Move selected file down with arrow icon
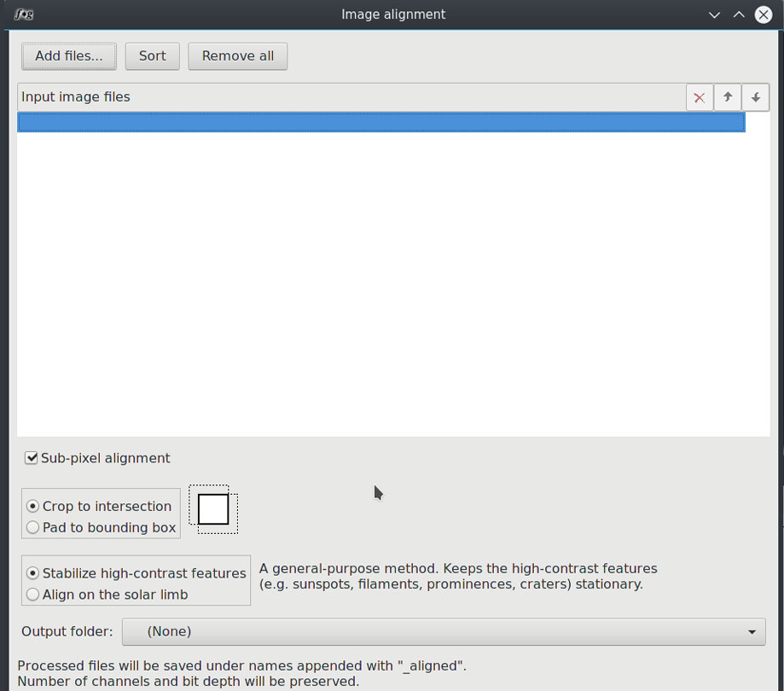 click(x=756, y=97)
